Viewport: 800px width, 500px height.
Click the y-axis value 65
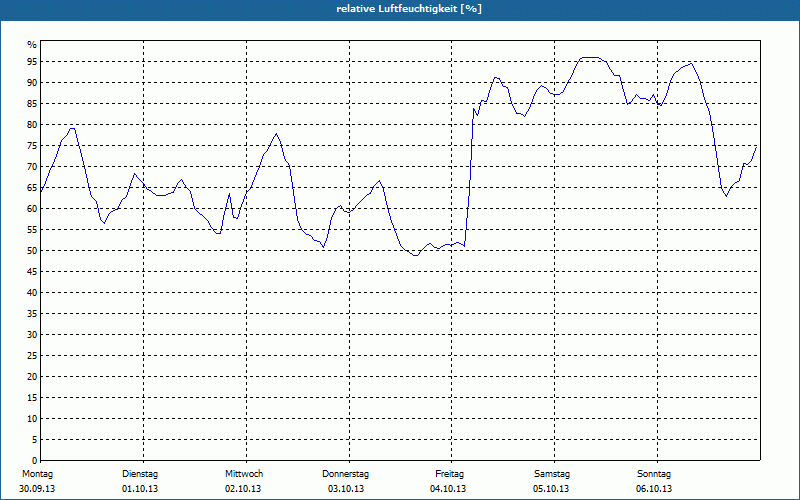[32, 188]
